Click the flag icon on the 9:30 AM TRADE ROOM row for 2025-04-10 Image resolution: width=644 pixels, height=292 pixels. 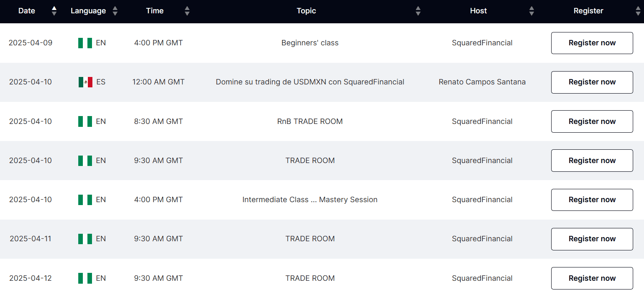pos(85,161)
